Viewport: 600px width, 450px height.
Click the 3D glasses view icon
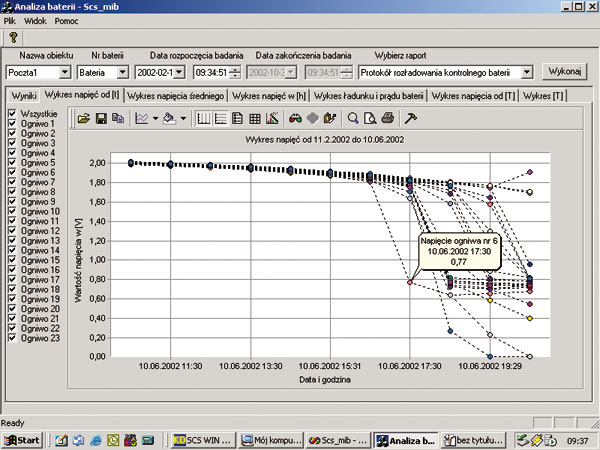[295, 119]
